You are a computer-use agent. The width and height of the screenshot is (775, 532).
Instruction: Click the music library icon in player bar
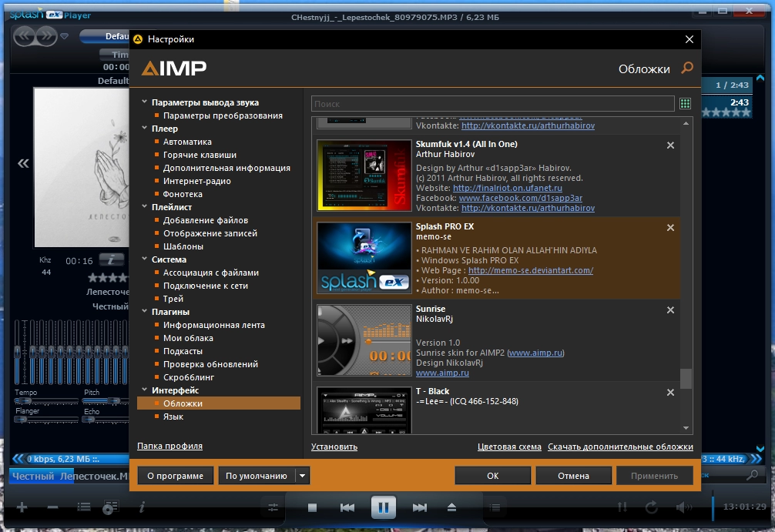[x=110, y=507]
